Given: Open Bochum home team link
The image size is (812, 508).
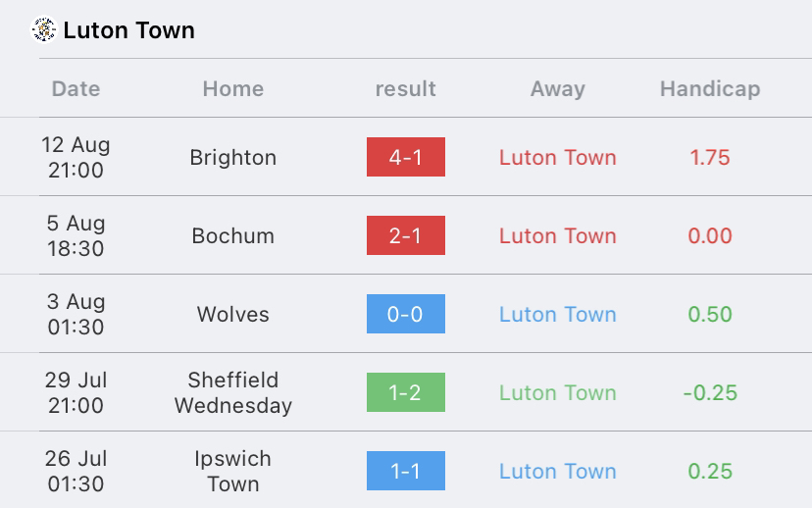Looking at the screenshot, I should [x=232, y=235].
